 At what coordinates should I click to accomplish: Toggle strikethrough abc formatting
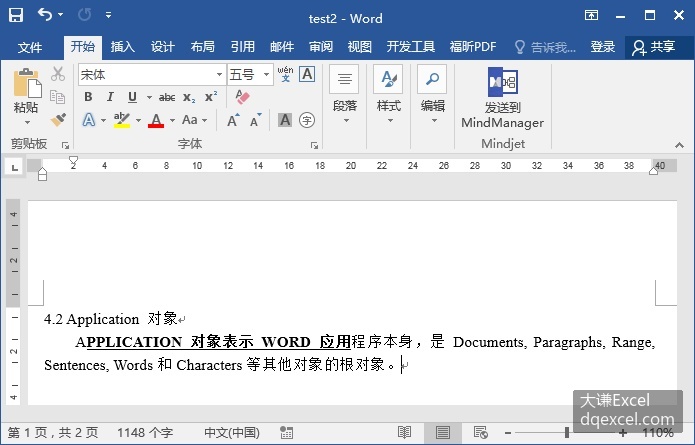pyautogui.click(x=167, y=97)
